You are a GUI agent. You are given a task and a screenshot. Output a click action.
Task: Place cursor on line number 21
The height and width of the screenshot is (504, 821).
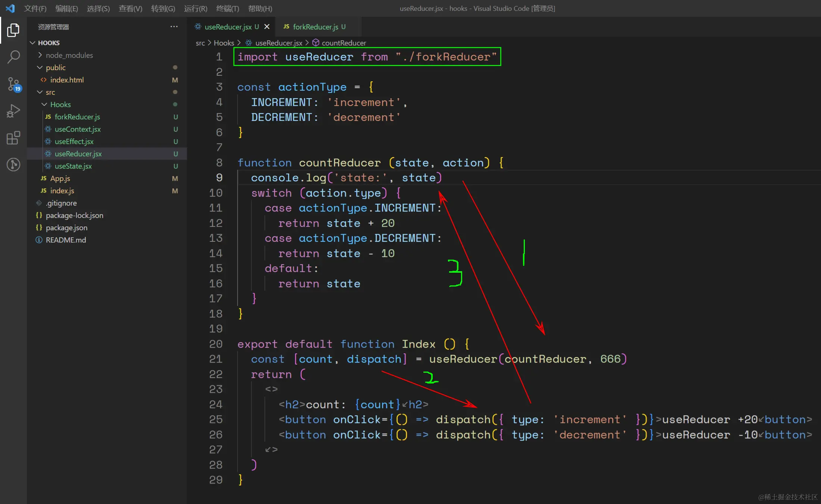(x=216, y=359)
